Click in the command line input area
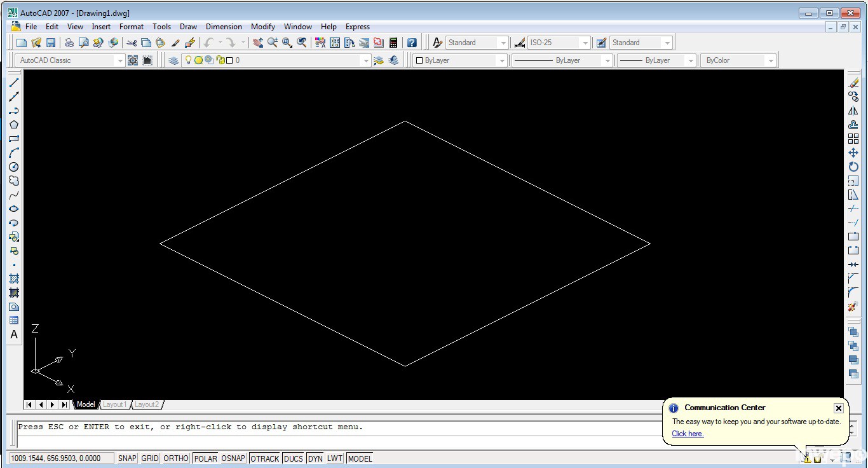 [318, 440]
